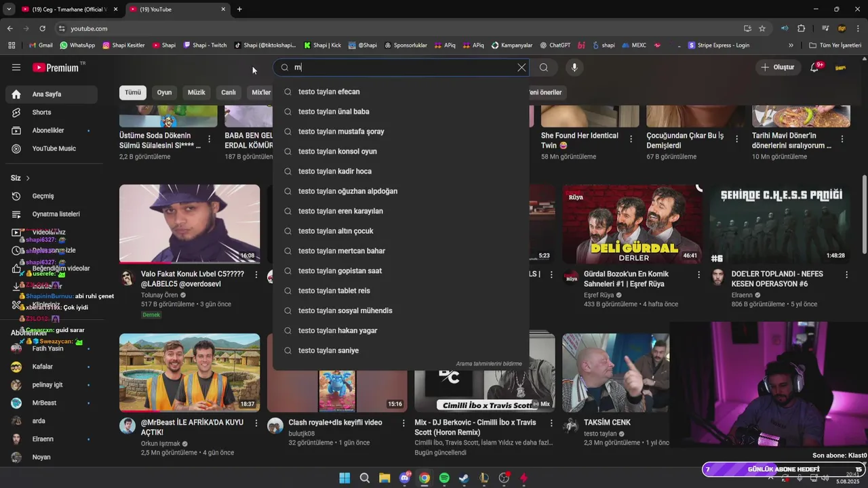The height and width of the screenshot is (488, 868).
Task: Open Elraenn subscription channel
Action: [x=53, y=439]
